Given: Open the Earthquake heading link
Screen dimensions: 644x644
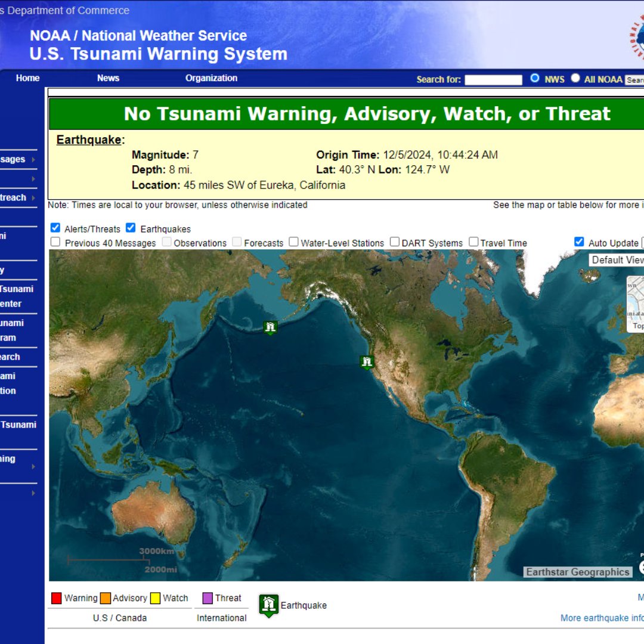Looking at the screenshot, I should 89,140.
